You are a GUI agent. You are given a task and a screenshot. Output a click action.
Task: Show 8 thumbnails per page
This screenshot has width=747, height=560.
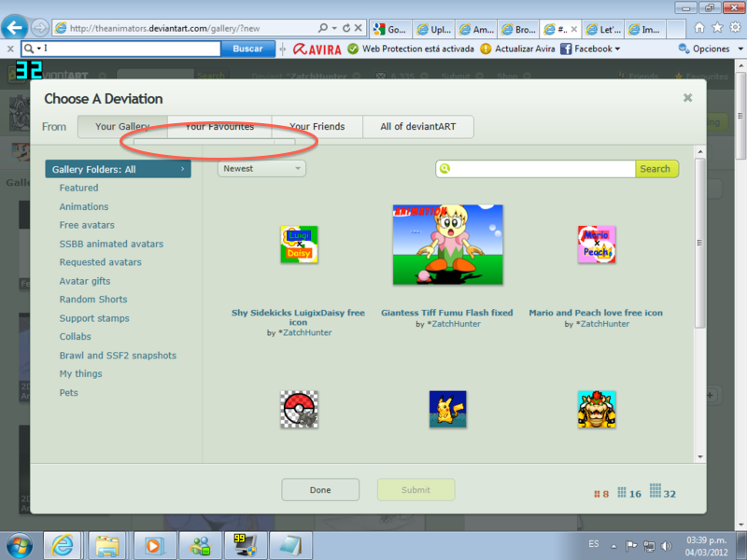click(x=601, y=494)
